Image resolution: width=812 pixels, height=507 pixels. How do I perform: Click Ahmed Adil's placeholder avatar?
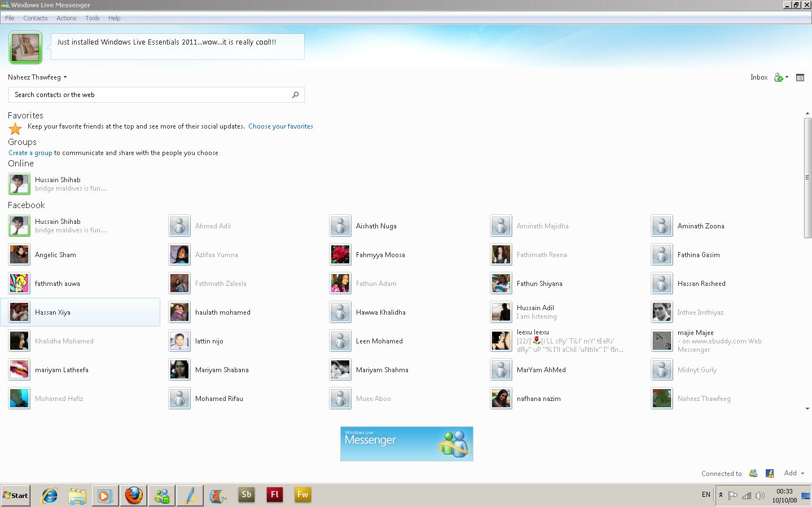[179, 226]
